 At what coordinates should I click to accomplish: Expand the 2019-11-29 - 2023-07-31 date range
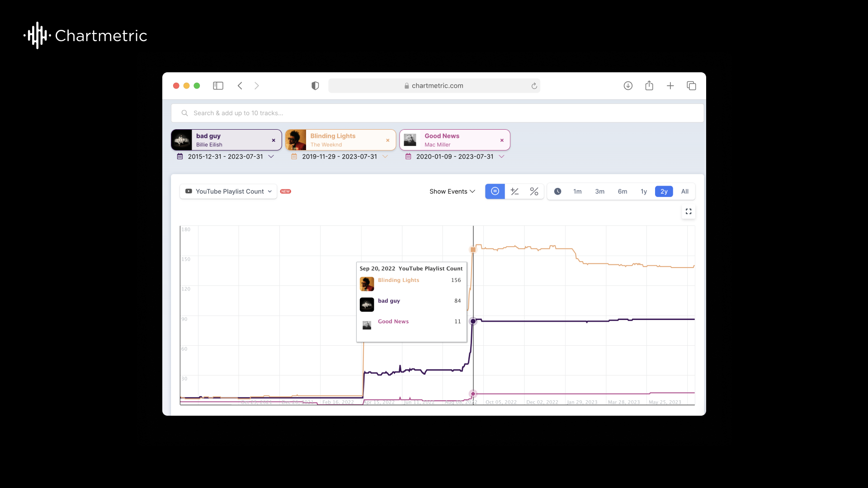pyautogui.click(x=385, y=156)
